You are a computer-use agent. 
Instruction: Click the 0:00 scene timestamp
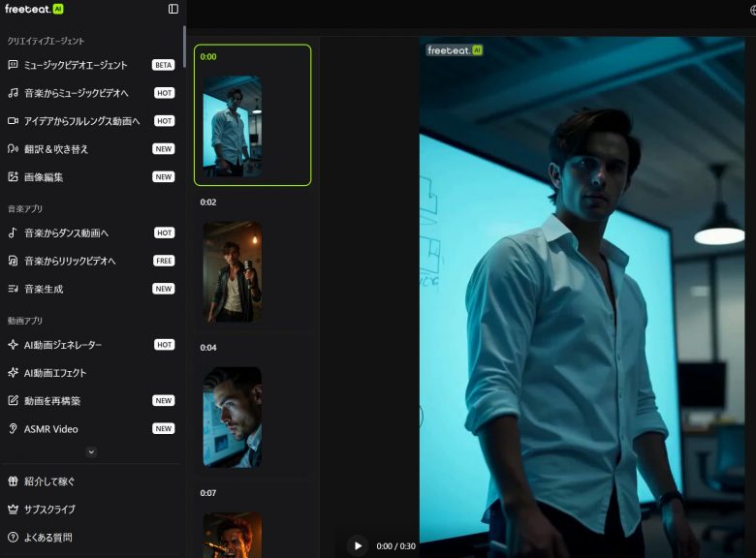(x=208, y=57)
